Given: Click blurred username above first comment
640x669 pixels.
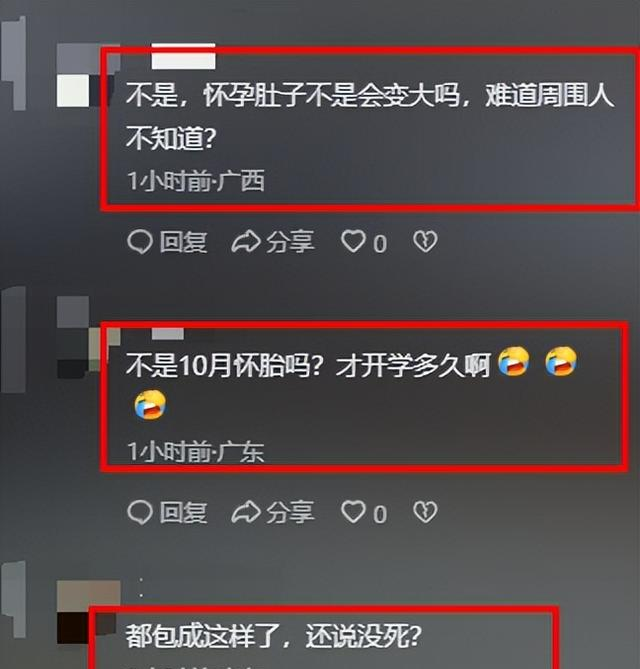Looking at the screenshot, I should click(x=183, y=56).
